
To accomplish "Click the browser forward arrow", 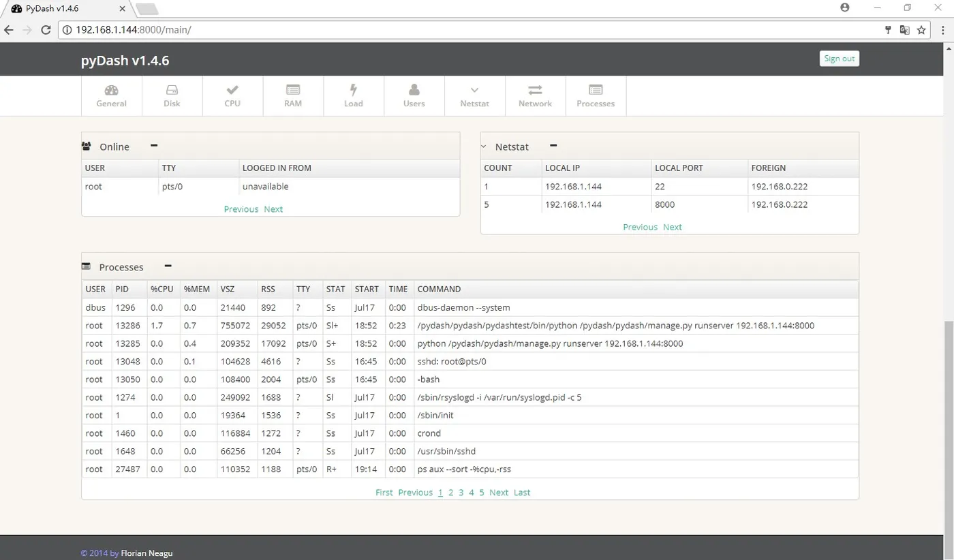I will tap(27, 30).
